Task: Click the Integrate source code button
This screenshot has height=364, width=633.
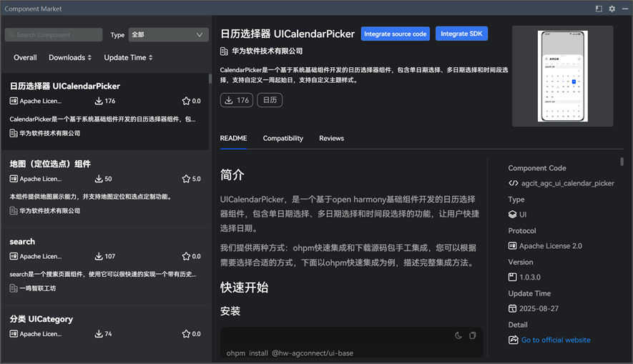Action: (x=395, y=34)
